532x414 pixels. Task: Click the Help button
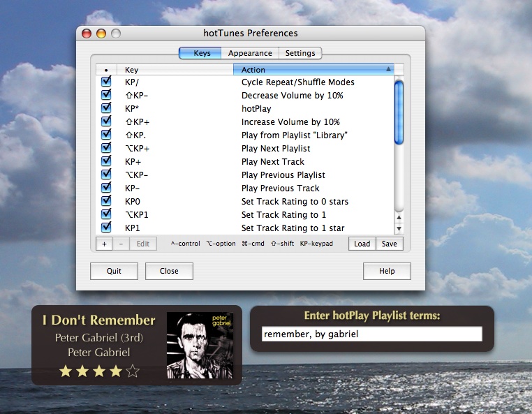coord(387,271)
